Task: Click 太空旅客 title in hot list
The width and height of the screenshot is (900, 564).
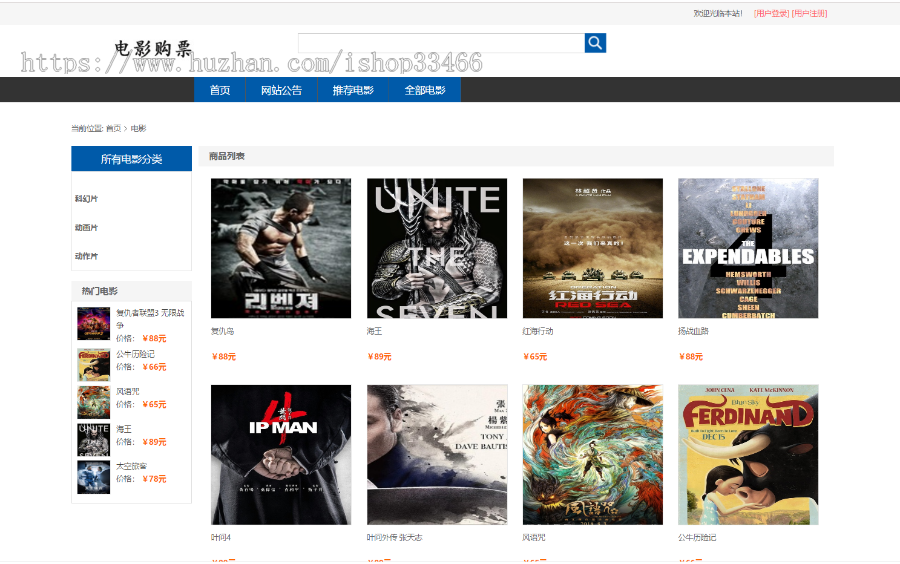Action: click(131, 466)
